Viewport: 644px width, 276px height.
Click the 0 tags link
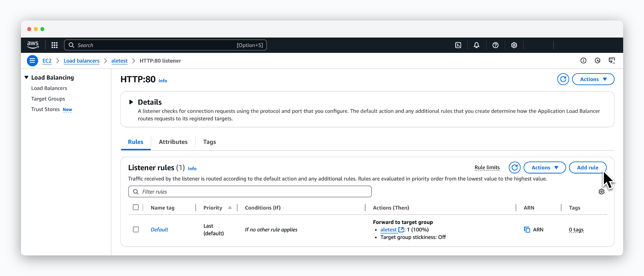(576, 229)
